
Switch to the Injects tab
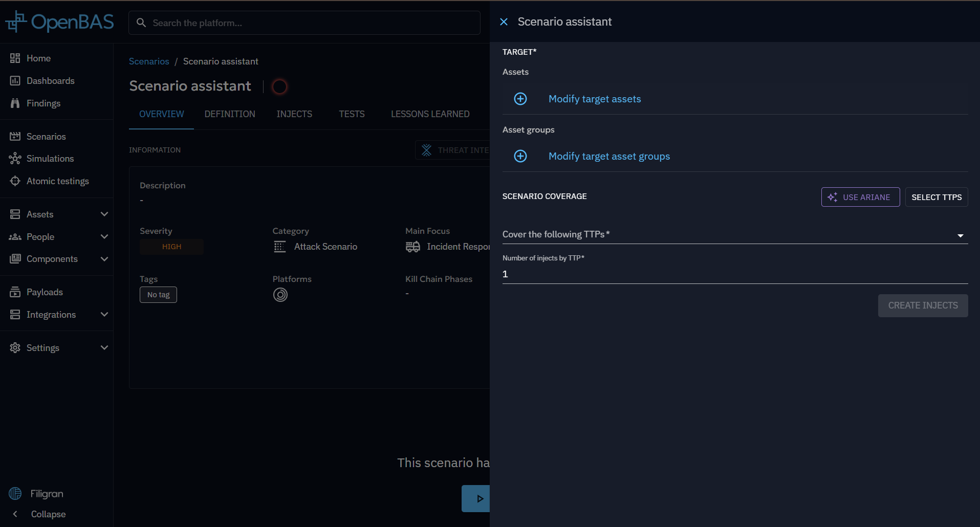(x=294, y=114)
